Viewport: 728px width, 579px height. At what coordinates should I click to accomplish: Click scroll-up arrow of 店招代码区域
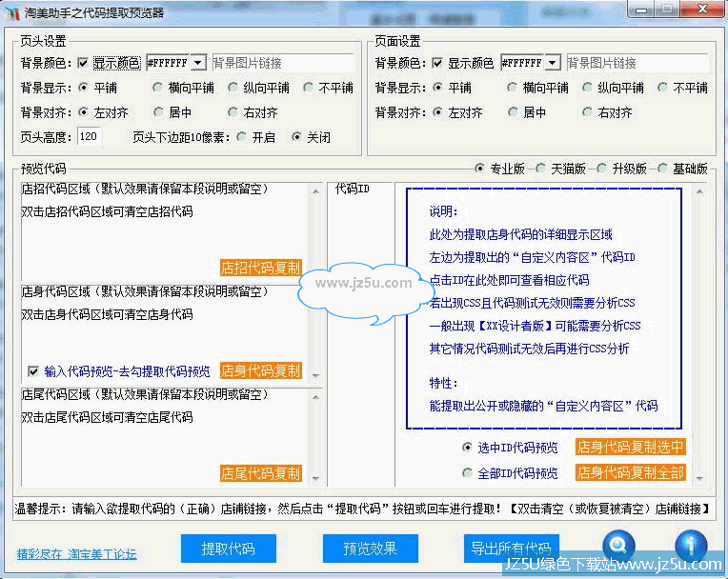tap(315, 191)
